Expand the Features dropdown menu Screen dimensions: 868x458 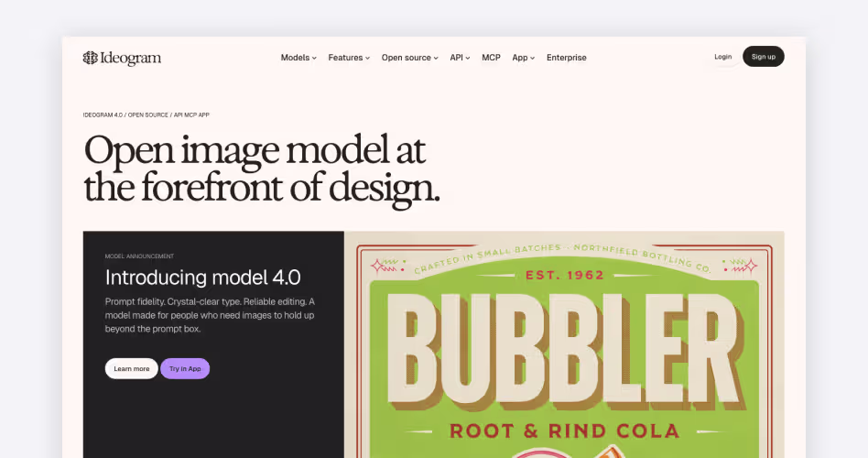tap(349, 58)
